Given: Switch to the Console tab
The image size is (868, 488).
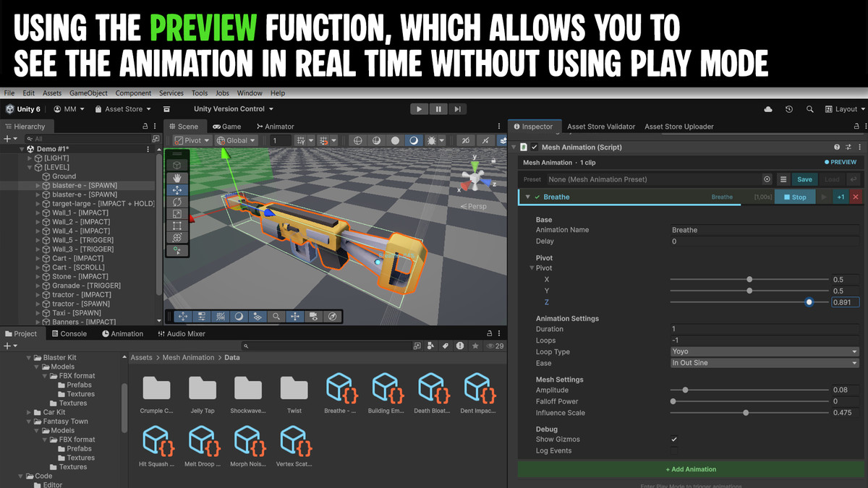Looking at the screenshot, I should tap(68, 334).
